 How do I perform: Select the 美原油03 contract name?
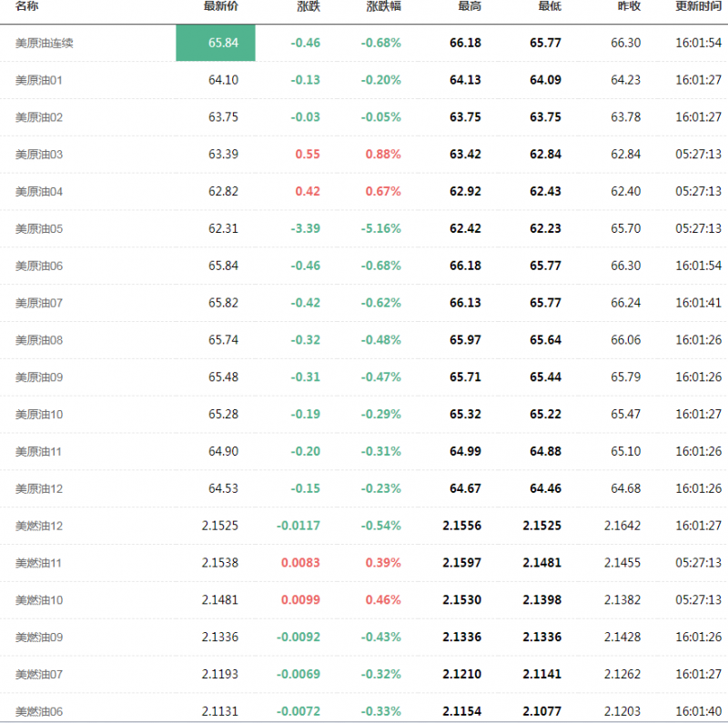click(39, 155)
